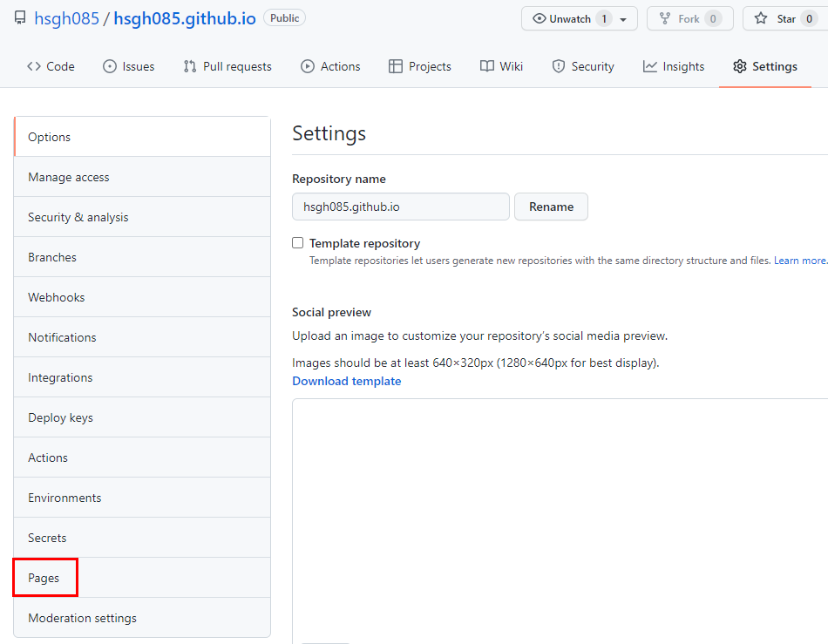Screen dimensions: 828x644
Task: Go to the Pull requests tab
Action: click(x=227, y=66)
